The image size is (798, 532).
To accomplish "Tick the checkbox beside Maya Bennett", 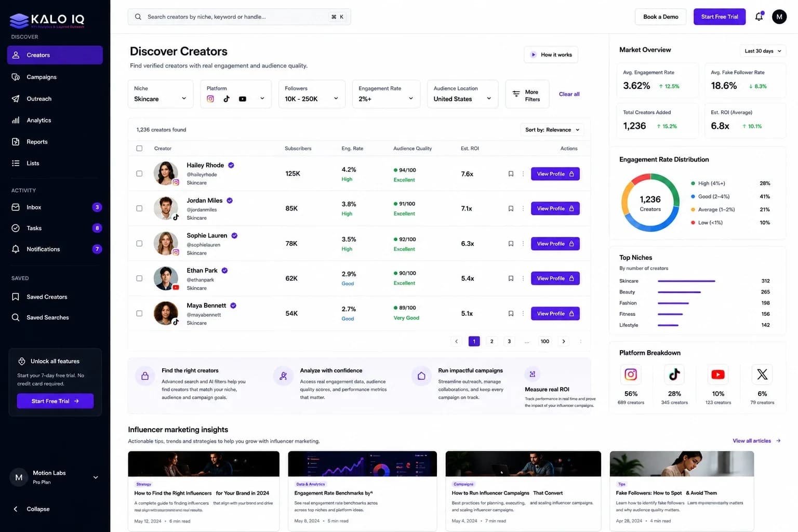I will pyautogui.click(x=139, y=313).
